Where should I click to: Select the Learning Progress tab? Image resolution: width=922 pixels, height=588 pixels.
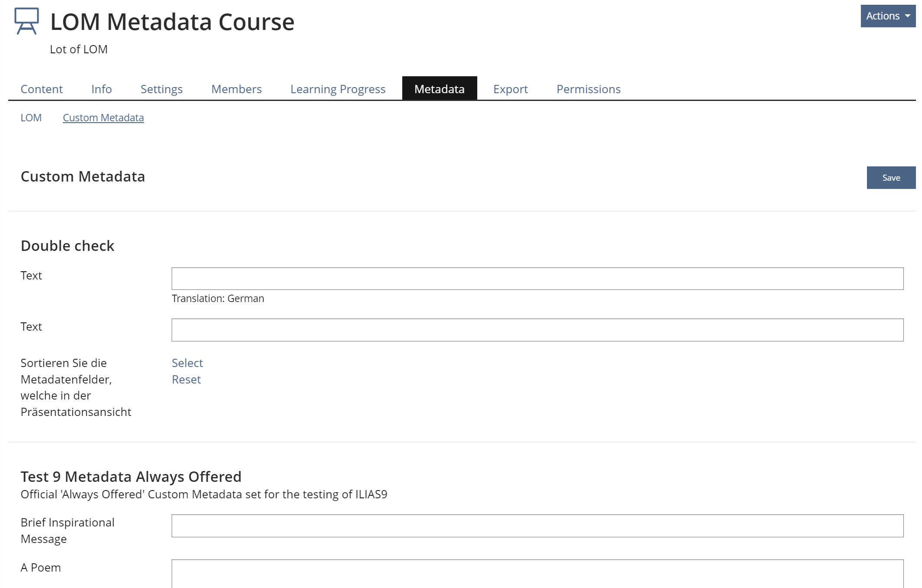coord(338,89)
